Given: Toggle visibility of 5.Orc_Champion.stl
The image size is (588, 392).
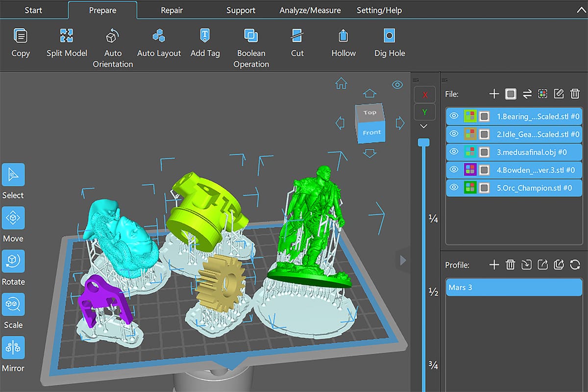Looking at the screenshot, I should (454, 187).
